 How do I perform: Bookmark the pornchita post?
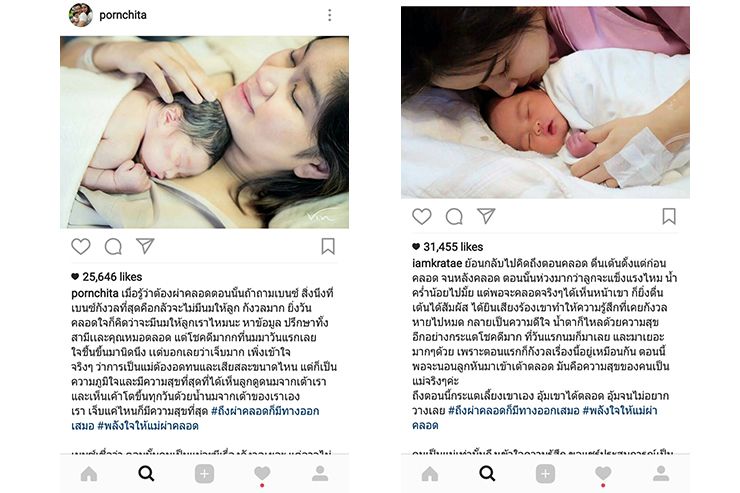328,246
